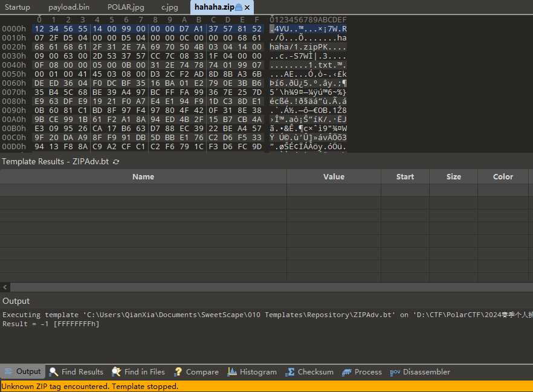Switch to the payload.bin file tab
Image resolution: width=533 pixels, height=392 pixels.
[x=69, y=7]
